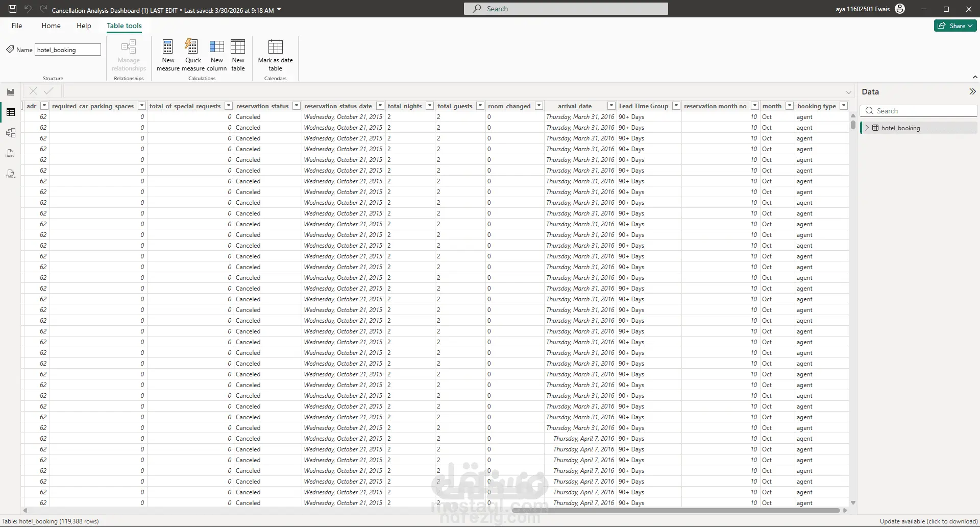Click the vertical scrollbar thumb

point(853,125)
